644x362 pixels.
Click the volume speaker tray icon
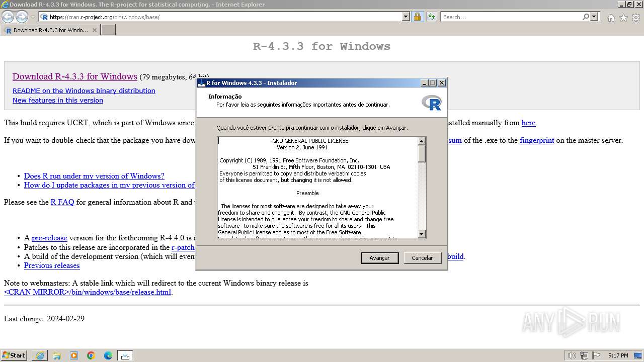(572, 355)
